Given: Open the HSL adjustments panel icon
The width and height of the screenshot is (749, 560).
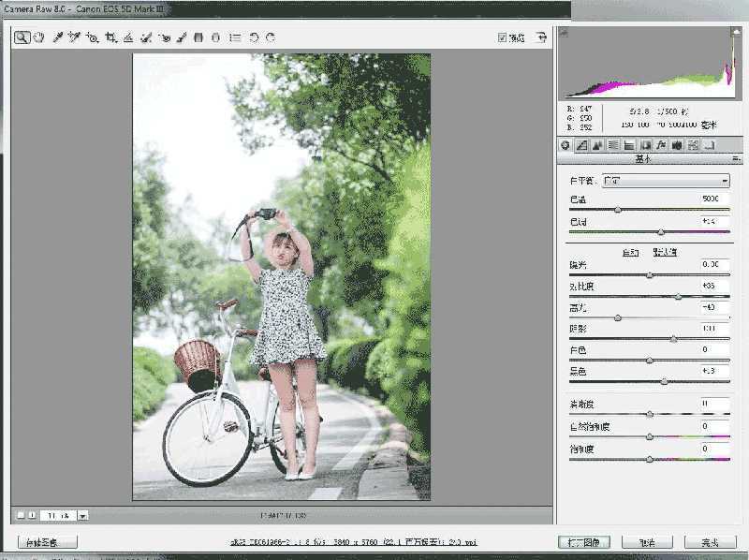Looking at the screenshot, I should coord(613,145).
